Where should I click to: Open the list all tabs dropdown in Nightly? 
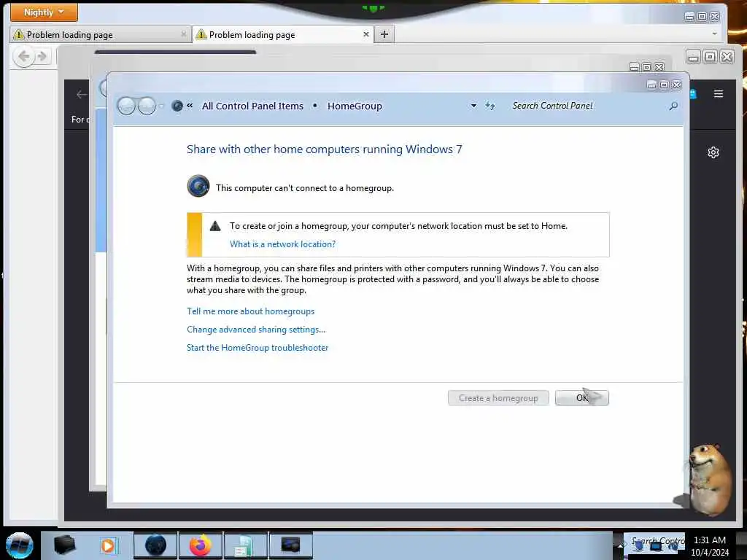(715, 34)
